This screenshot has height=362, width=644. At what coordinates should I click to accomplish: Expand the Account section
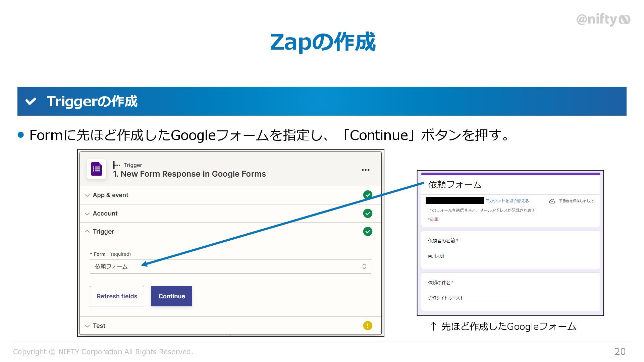point(105,214)
